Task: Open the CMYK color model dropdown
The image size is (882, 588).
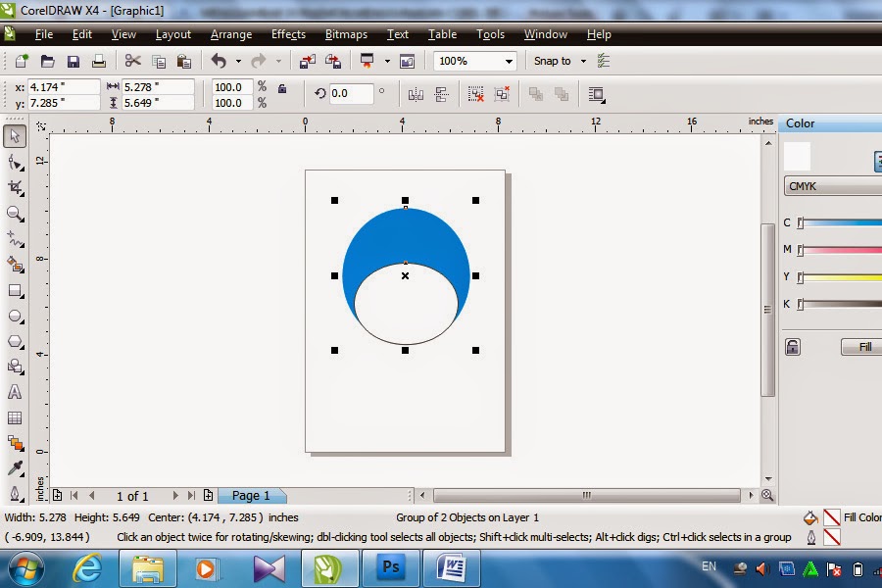Action: (831, 186)
